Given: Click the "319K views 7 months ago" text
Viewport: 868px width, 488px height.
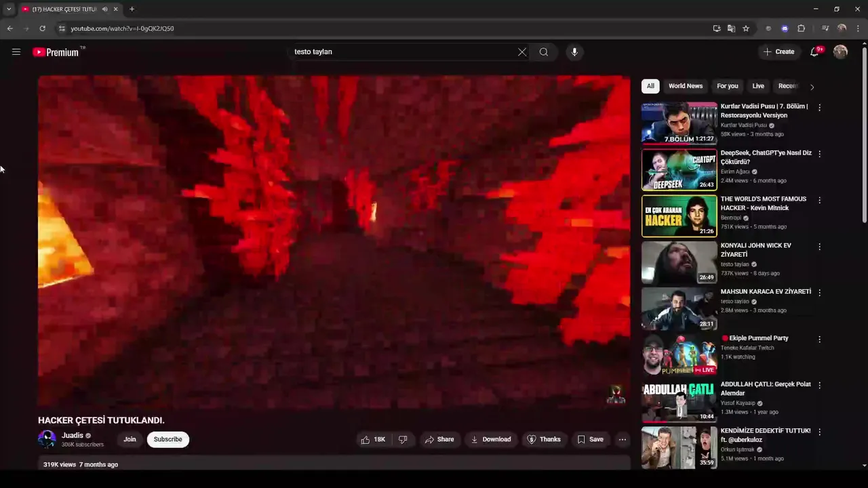Looking at the screenshot, I should (81, 464).
